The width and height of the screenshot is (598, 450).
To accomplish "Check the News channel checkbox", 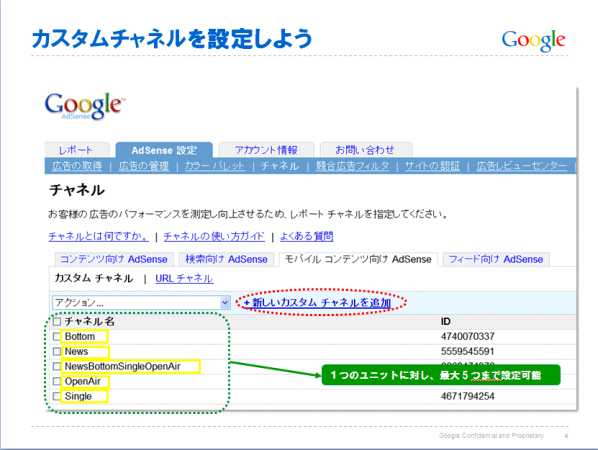I will 57,351.
